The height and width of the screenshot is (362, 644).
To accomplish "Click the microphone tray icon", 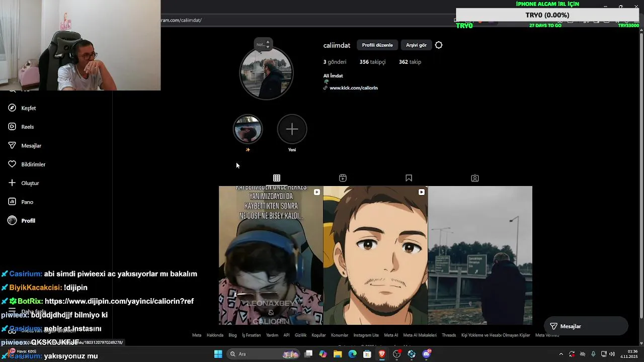I will click(593, 354).
